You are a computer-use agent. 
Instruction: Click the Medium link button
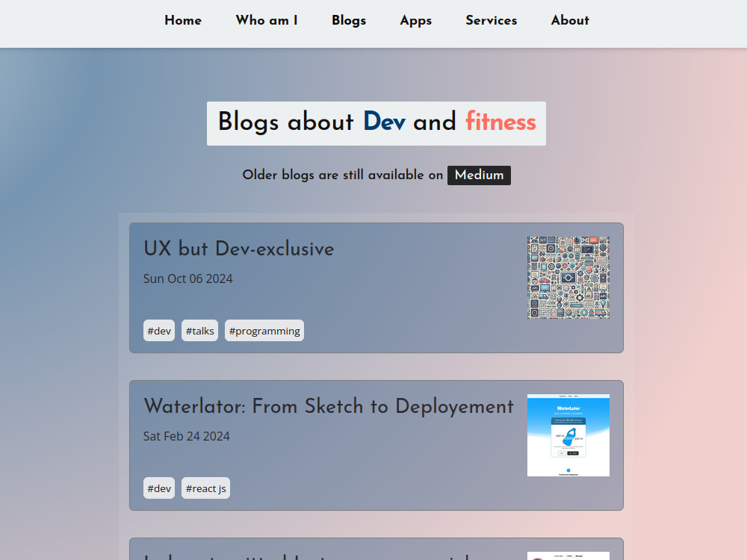pyautogui.click(x=479, y=175)
